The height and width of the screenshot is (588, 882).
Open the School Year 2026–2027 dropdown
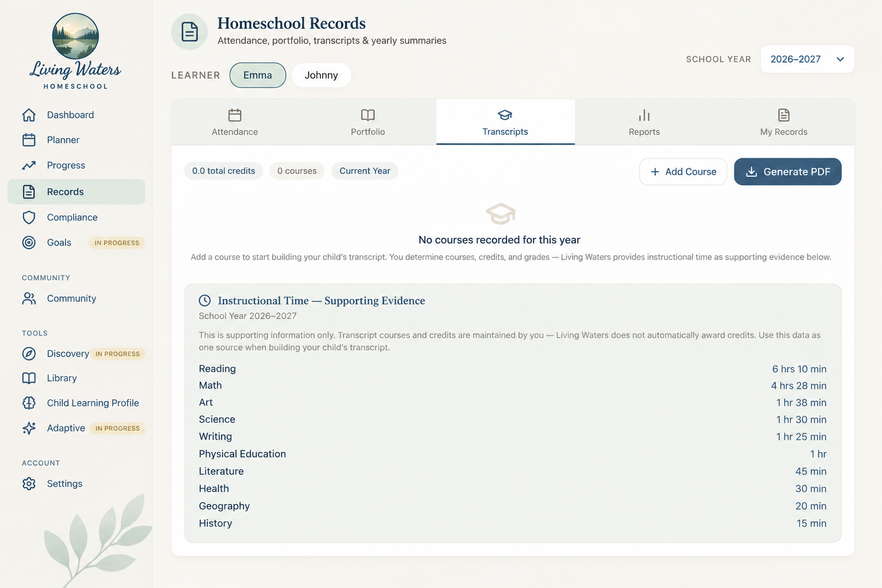click(x=807, y=59)
